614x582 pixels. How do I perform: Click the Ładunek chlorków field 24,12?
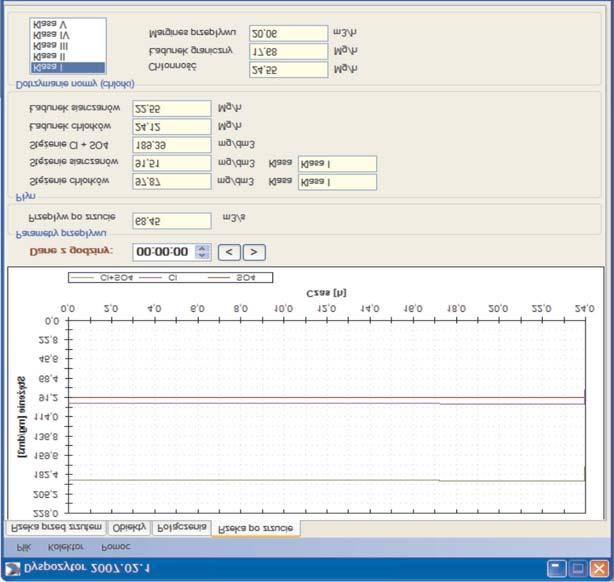click(172, 127)
